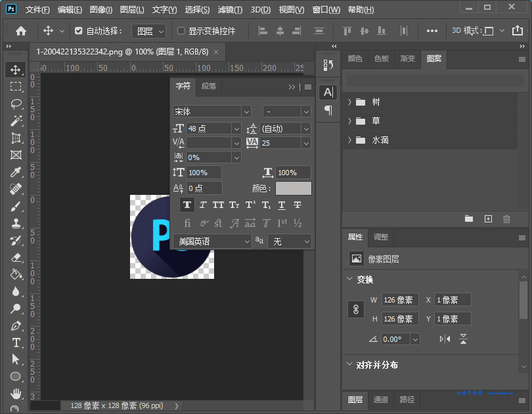The image size is (532, 414).
Task: Open the History panel icon
Action: tap(328, 66)
